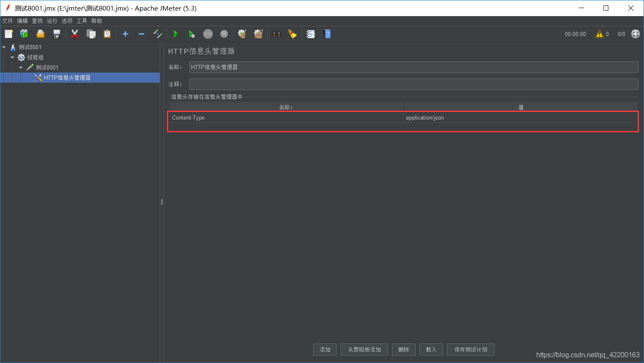Click the 删除 button
644x363 pixels.
404,349
